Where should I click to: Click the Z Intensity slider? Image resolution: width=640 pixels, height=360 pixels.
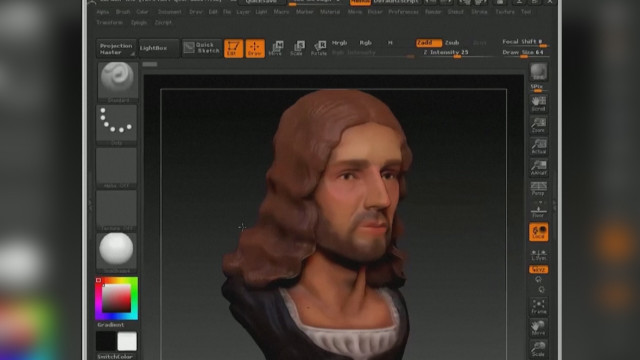click(x=446, y=53)
